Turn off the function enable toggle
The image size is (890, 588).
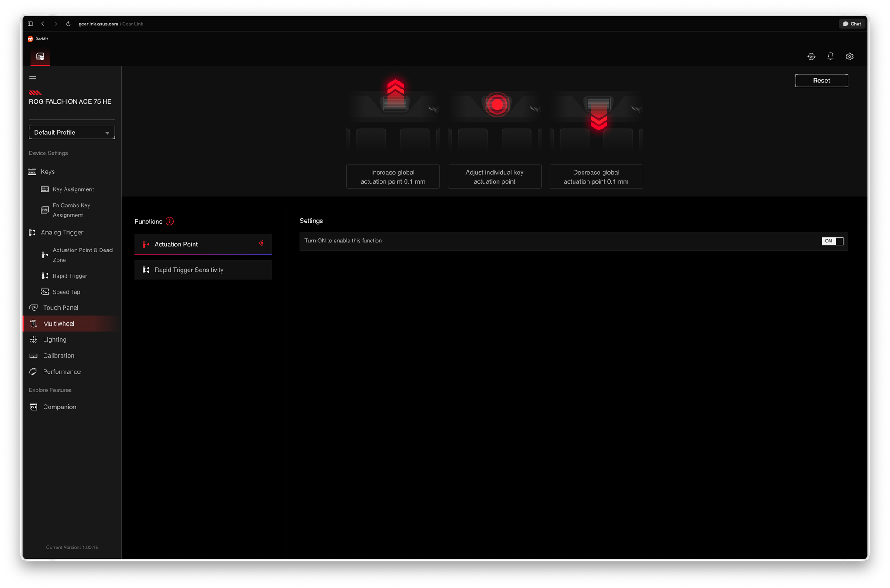833,241
